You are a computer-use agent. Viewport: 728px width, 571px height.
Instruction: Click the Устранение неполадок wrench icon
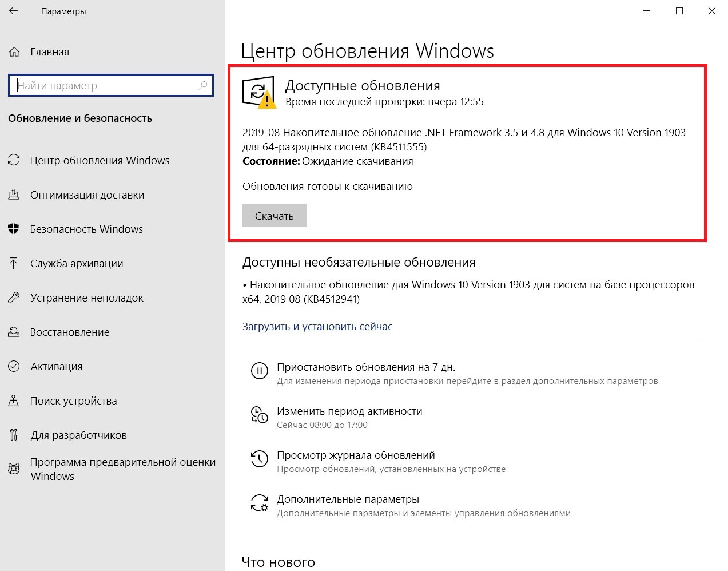click(x=14, y=298)
